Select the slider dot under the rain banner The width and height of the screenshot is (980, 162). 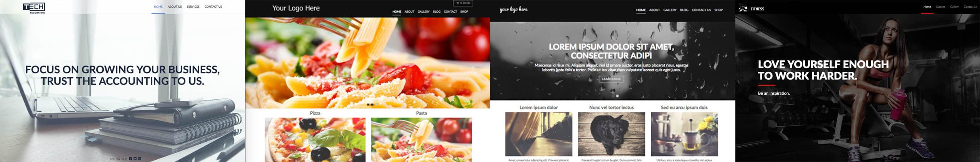click(617, 96)
